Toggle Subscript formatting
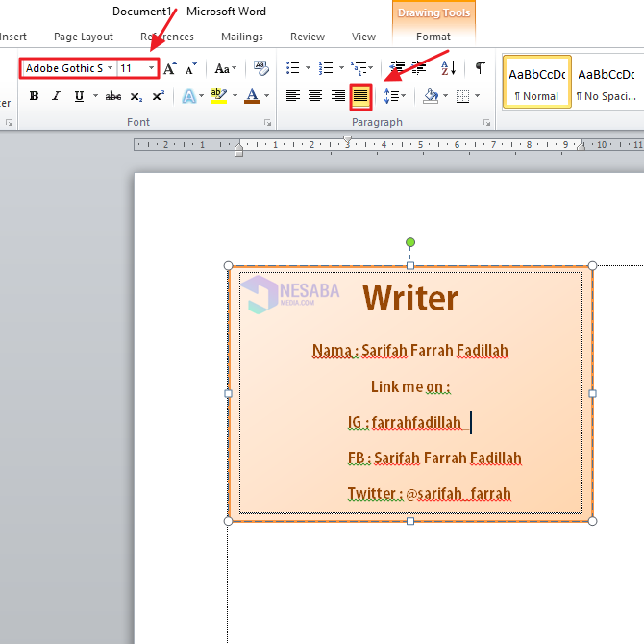This screenshot has width=644, height=644. point(136,96)
